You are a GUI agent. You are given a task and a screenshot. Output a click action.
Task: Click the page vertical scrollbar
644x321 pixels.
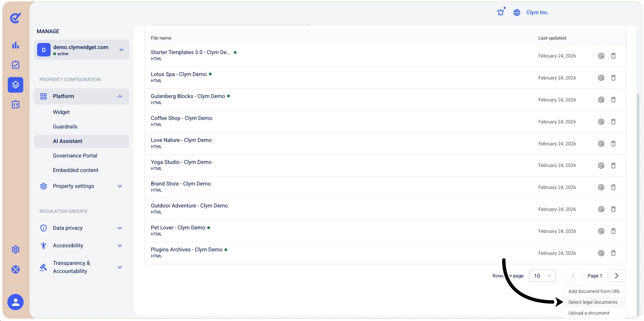point(638,205)
